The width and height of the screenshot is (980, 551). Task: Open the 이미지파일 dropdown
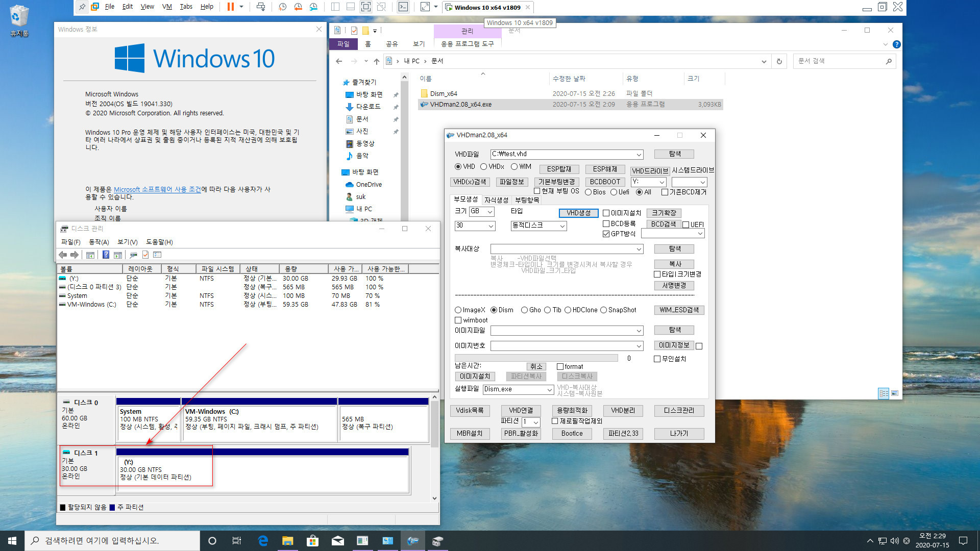(639, 331)
